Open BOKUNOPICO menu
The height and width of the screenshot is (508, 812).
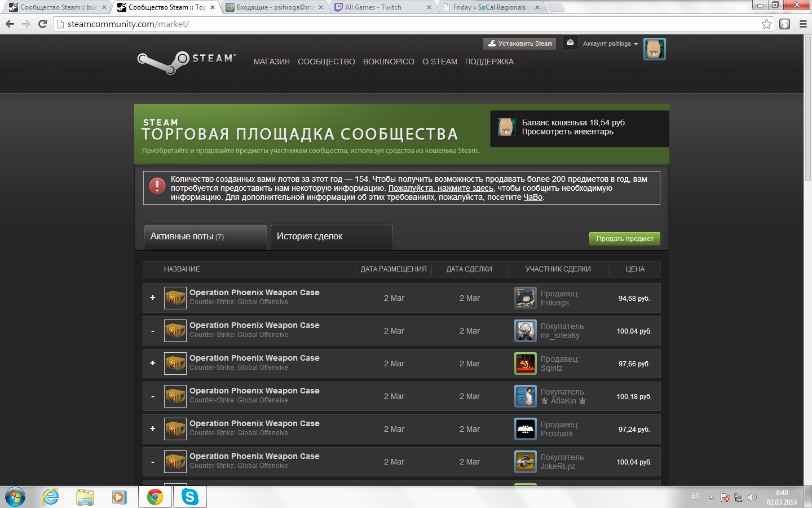389,62
